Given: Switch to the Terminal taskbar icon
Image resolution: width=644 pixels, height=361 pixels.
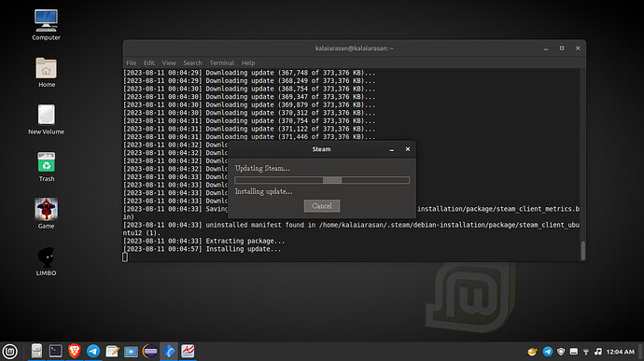Looking at the screenshot, I should pos(55,351).
